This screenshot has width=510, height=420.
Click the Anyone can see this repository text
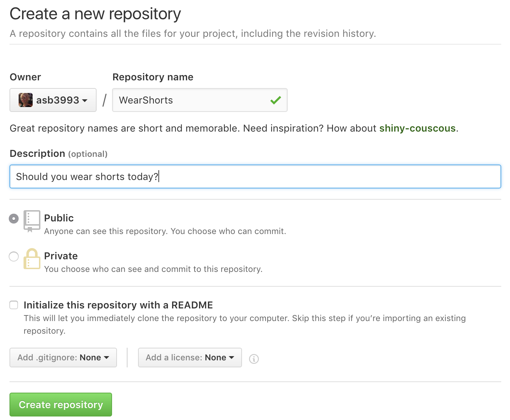165,231
